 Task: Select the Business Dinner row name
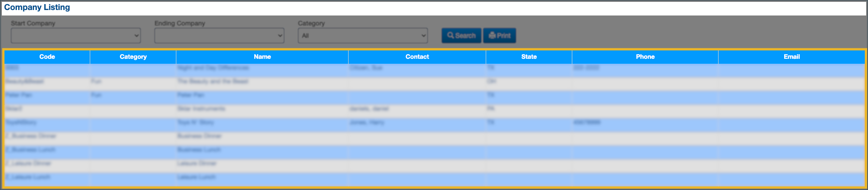tap(199, 136)
